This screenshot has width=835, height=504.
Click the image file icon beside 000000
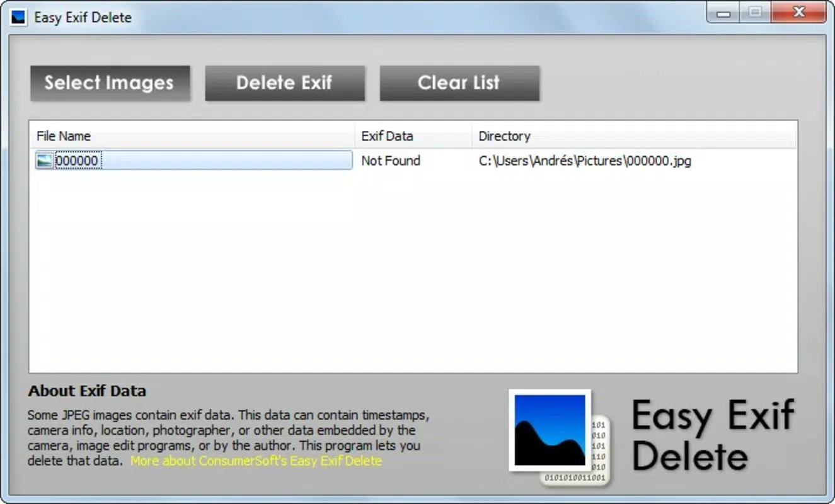(x=45, y=161)
